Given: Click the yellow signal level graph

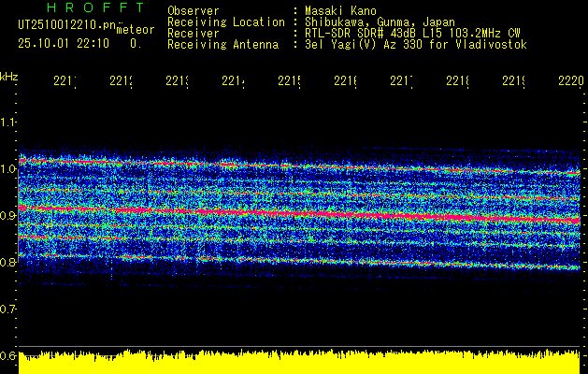Looking at the screenshot, I should [299, 362].
